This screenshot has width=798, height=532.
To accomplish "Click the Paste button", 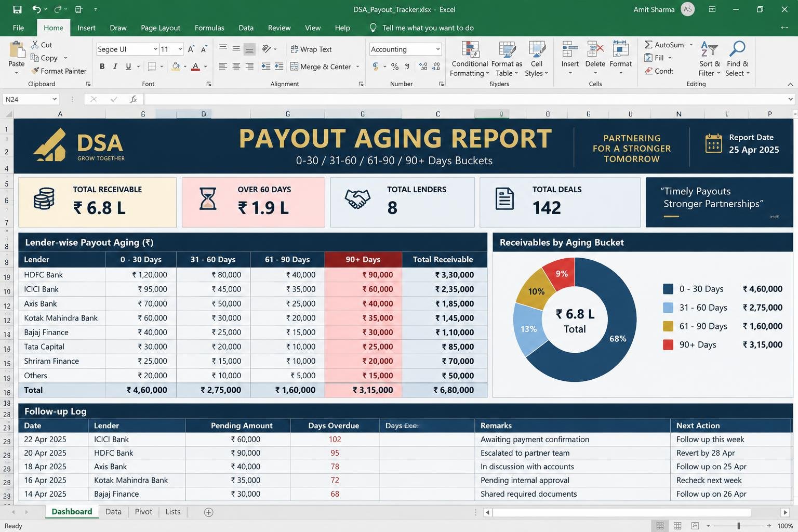I will pos(17,57).
